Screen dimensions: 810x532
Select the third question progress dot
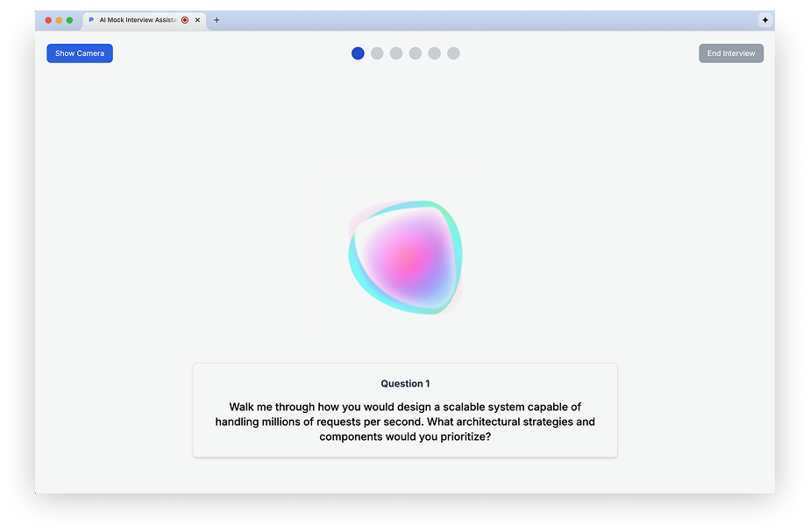pos(396,53)
